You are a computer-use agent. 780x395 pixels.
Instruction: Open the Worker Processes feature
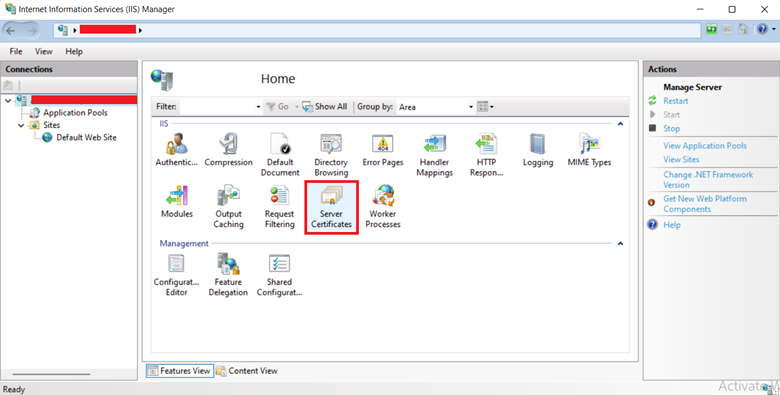(383, 206)
